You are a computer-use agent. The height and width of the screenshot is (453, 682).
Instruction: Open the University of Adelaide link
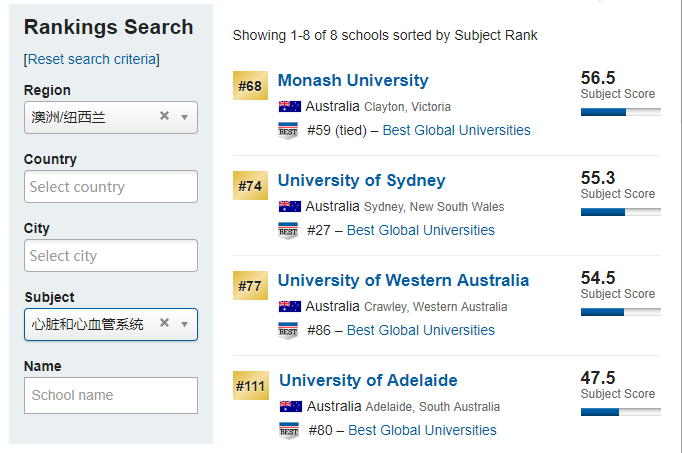[368, 380]
